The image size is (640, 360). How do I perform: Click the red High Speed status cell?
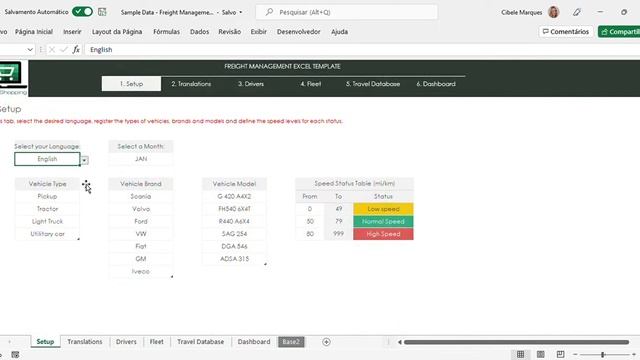click(x=383, y=234)
